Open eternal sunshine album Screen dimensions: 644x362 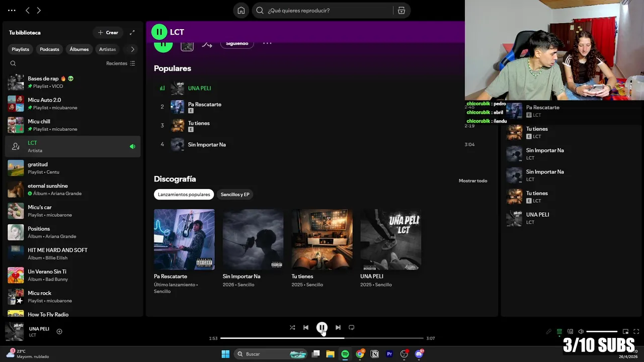(73, 189)
